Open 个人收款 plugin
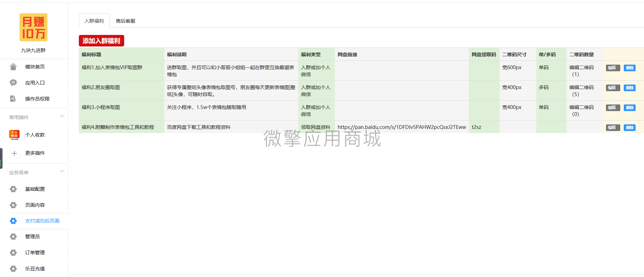 point(35,135)
